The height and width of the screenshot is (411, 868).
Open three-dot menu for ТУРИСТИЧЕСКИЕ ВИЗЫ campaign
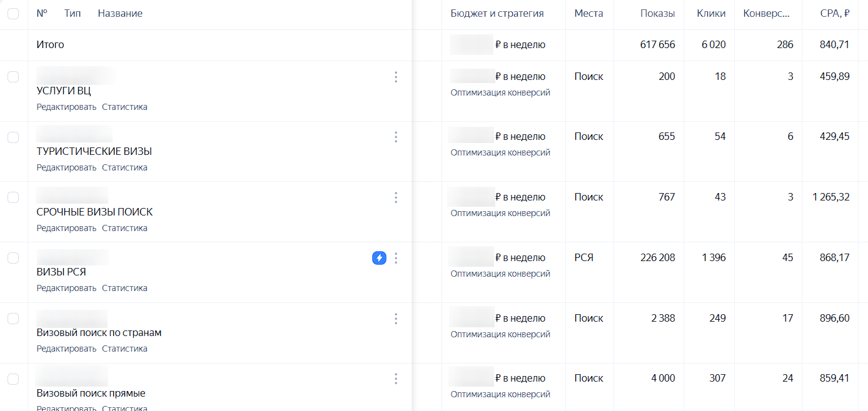point(396,137)
